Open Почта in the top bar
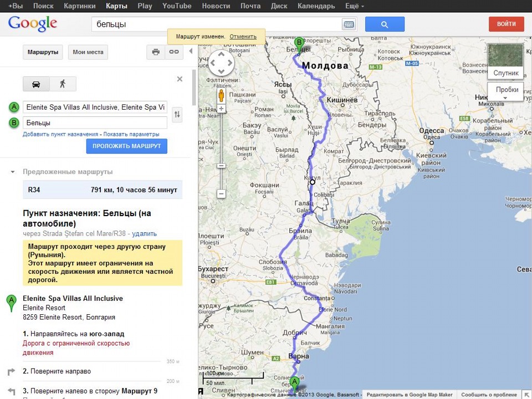This screenshot has height=399, width=532. [x=250, y=6]
